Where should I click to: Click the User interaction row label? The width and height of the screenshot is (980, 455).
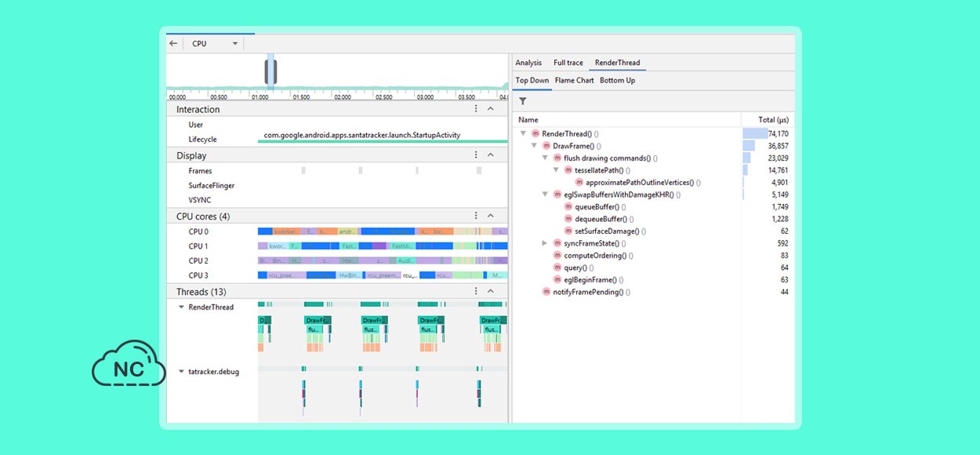[196, 125]
